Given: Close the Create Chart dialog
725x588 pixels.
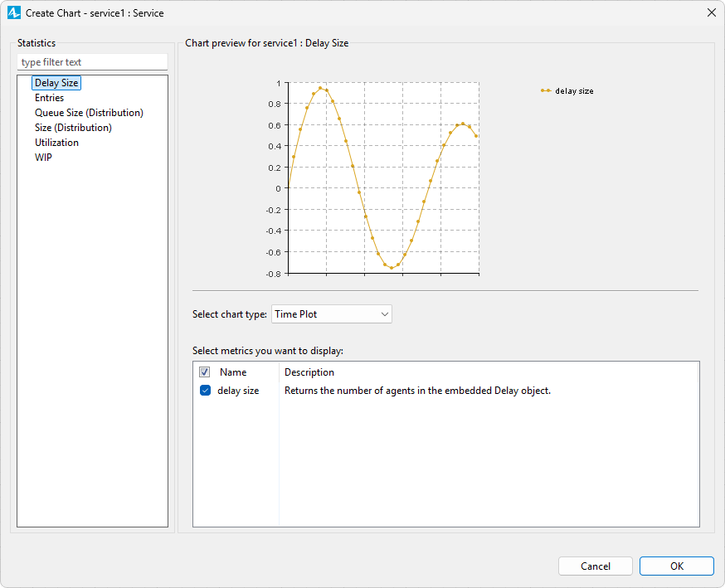Looking at the screenshot, I should tap(711, 12).
